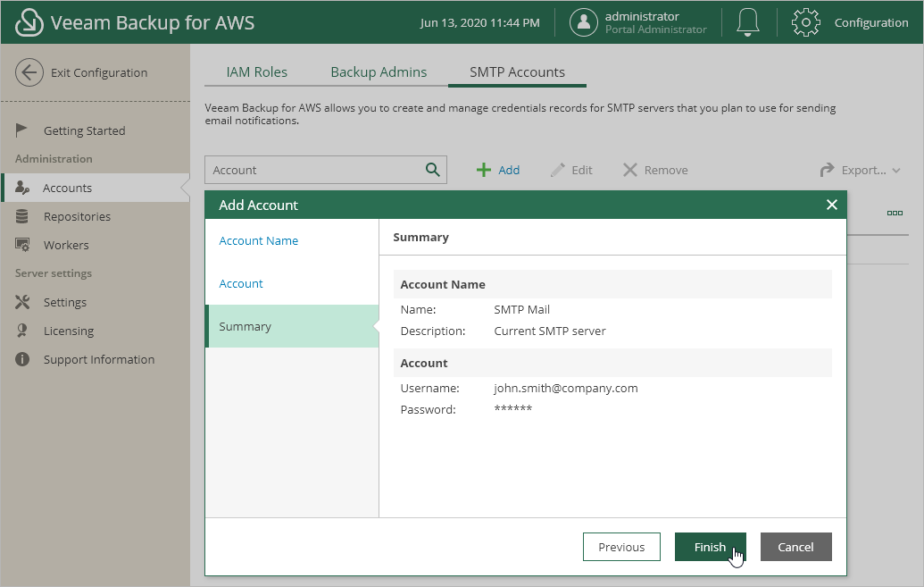The image size is (924, 587).
Task: Open Settings in the sidebar
Action: pos(65,302)
